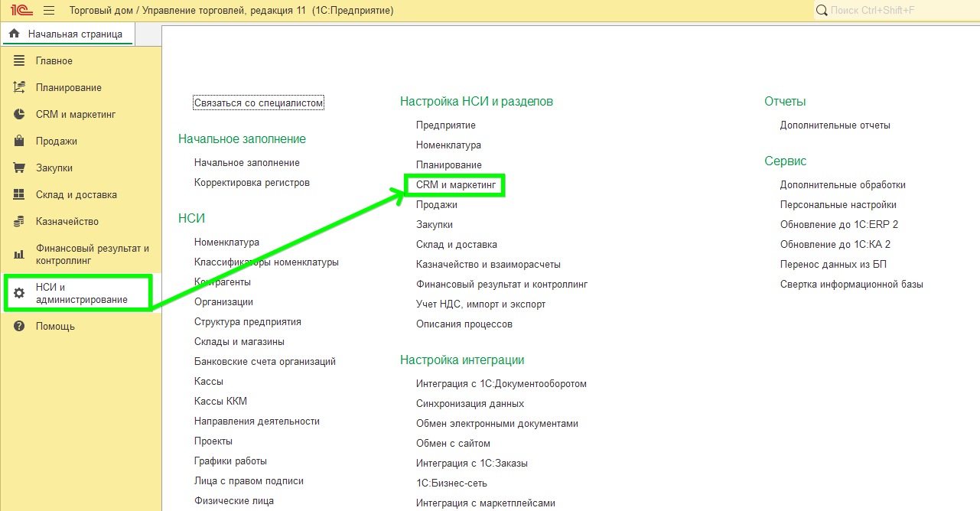
Task: Click the CRM и маркетинг pie icon in the sidebar
Action: click(19, 115)
